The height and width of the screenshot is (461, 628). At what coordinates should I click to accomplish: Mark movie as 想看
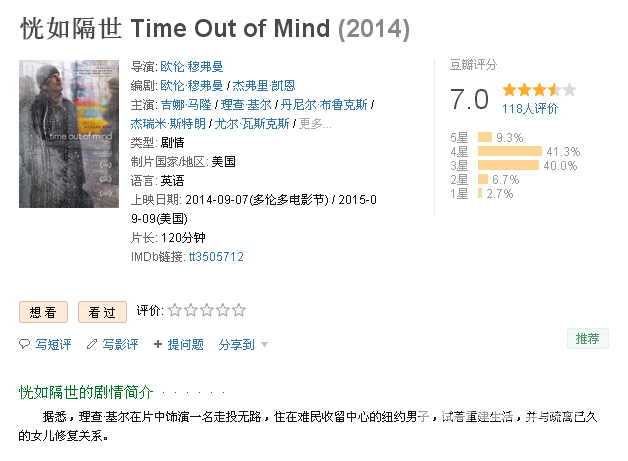tap(43, 312)
